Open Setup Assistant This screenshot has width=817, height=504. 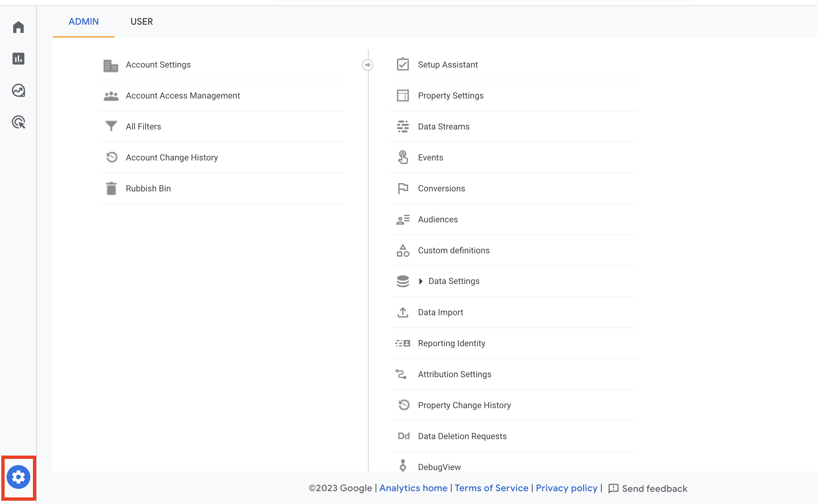pyautogui.click(x=448, y=65)
